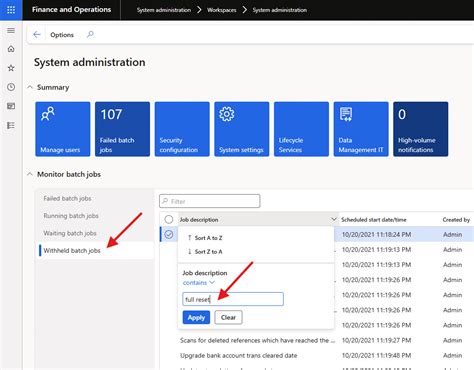
Task: Open the High-volume notifications tile
Action: tap(421, 129)
